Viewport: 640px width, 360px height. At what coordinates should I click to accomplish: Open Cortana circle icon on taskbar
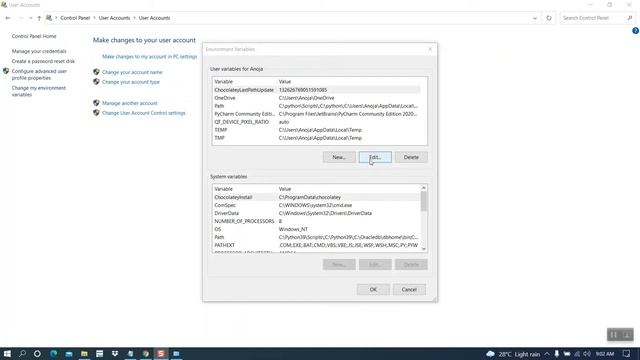click(x=37, y=353)
